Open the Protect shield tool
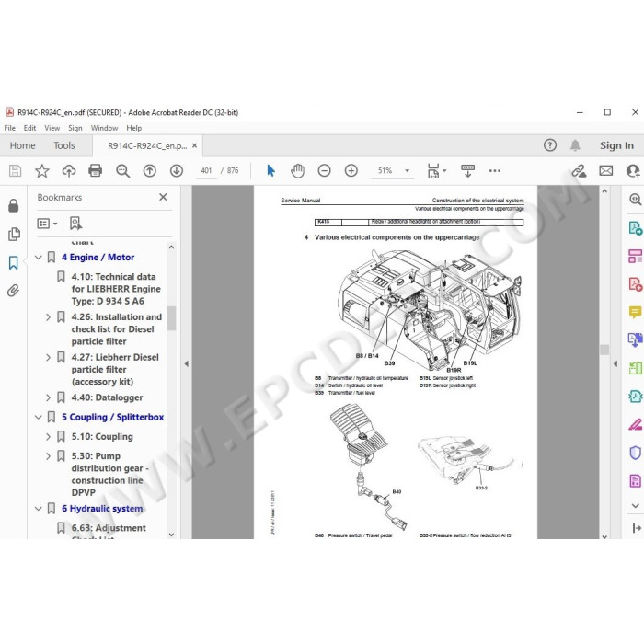This screenshot has width=644, height=644. [x=635, y=453]
